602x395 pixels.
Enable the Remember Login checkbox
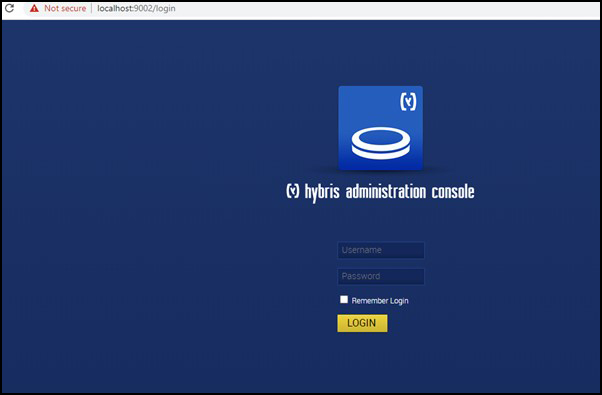tap(344, 299)
